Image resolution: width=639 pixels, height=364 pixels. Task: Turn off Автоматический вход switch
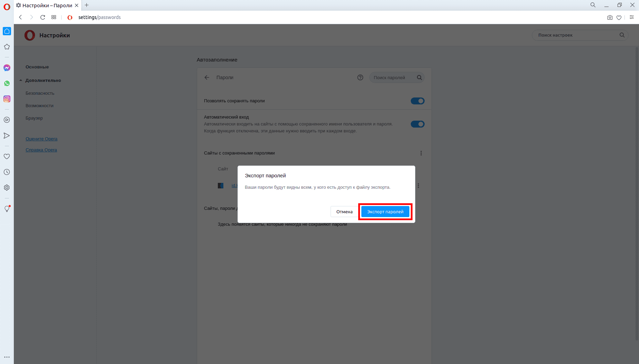click(x=417, y=124)
